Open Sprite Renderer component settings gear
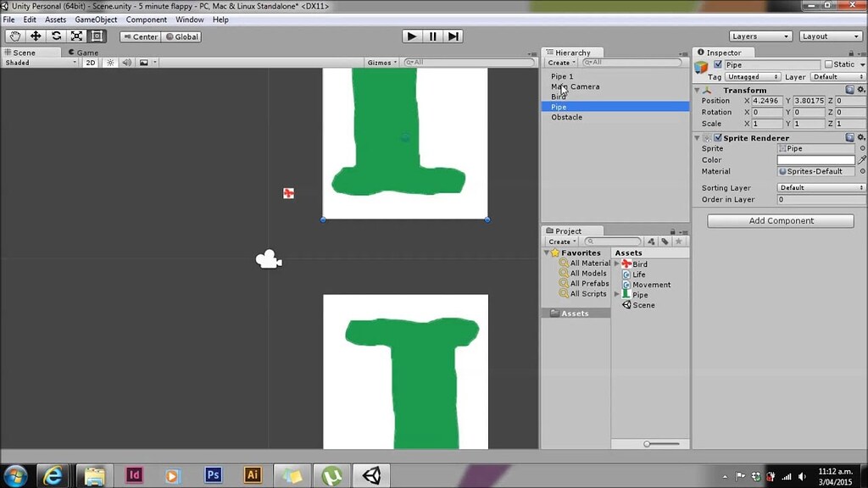This screenshot has height=488, width=868. [x=861, y=137]
